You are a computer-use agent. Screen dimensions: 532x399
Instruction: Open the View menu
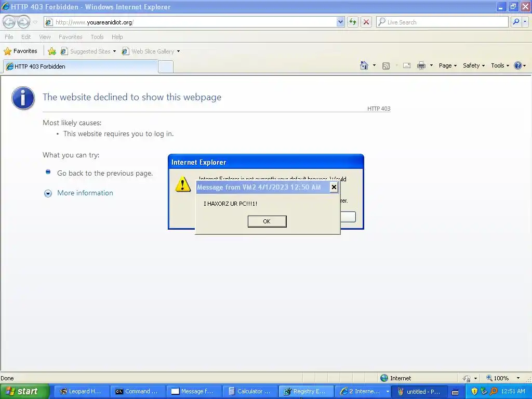[45, 37]
